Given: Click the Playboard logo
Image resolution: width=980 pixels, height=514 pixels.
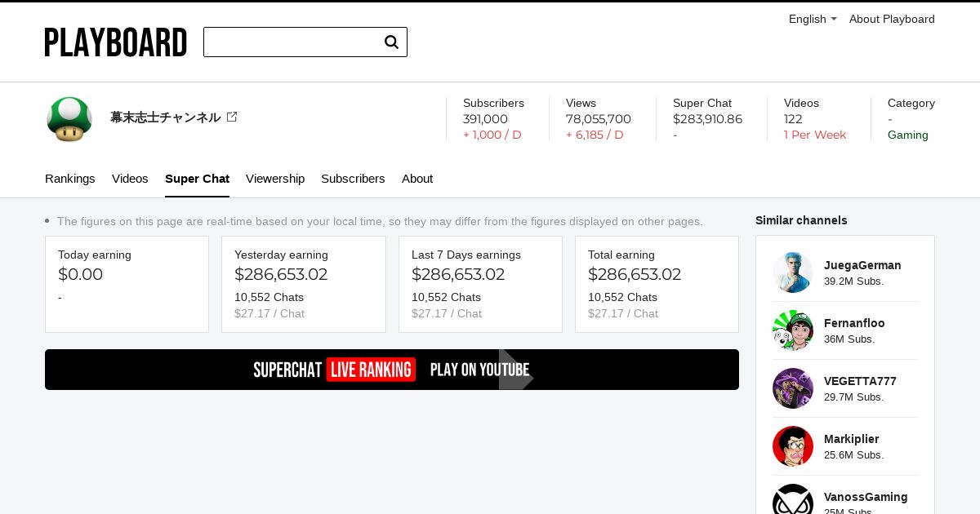Looking at the screenshot, I should click(x=116, y=42).
